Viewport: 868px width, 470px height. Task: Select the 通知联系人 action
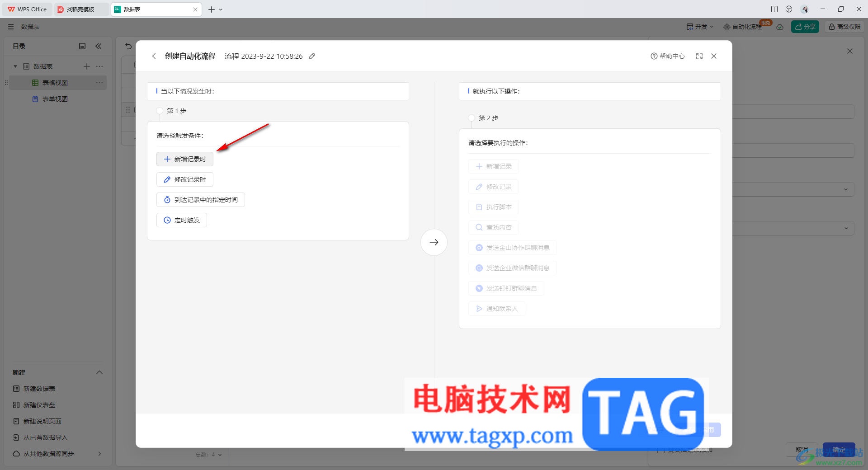[497, 309]
